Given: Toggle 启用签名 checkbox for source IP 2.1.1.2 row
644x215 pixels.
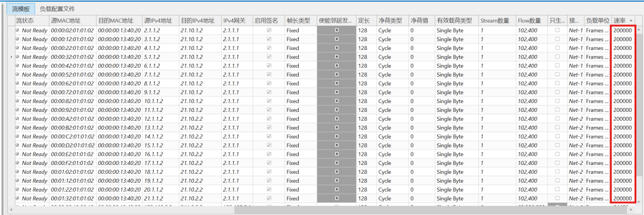Looking at the screenshot, I should (269, 30).
